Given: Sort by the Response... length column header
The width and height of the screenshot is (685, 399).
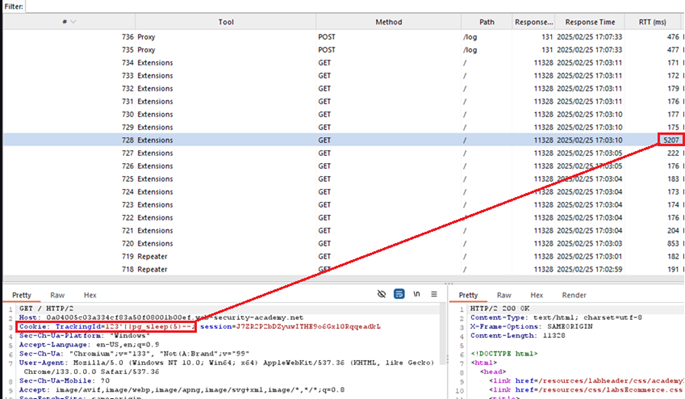Looking at the screenshot, I should (533, 22).
